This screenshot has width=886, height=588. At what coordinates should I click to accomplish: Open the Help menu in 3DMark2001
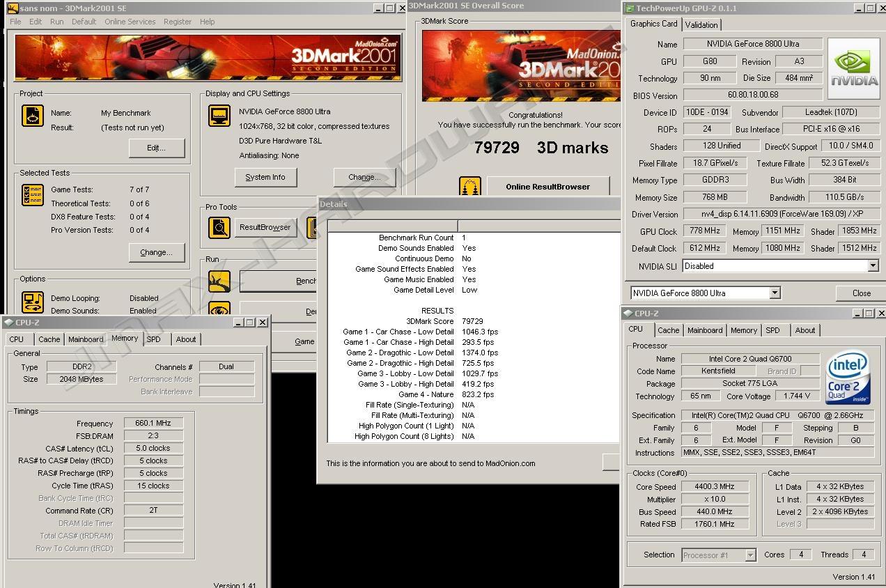(208, 22)
